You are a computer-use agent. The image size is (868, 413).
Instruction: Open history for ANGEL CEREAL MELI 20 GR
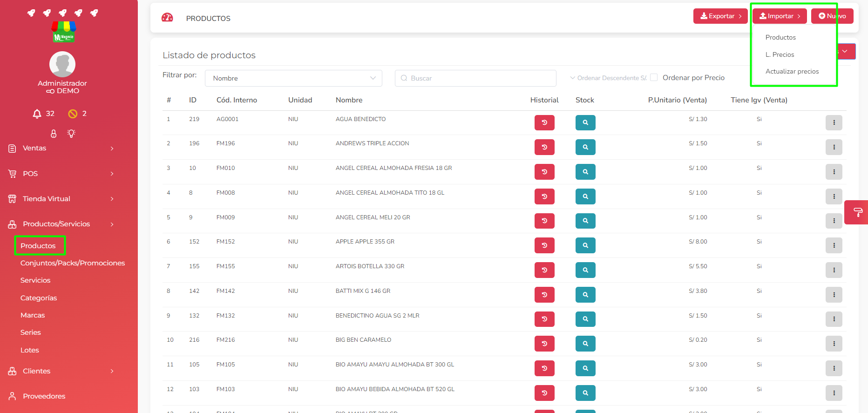544,221
